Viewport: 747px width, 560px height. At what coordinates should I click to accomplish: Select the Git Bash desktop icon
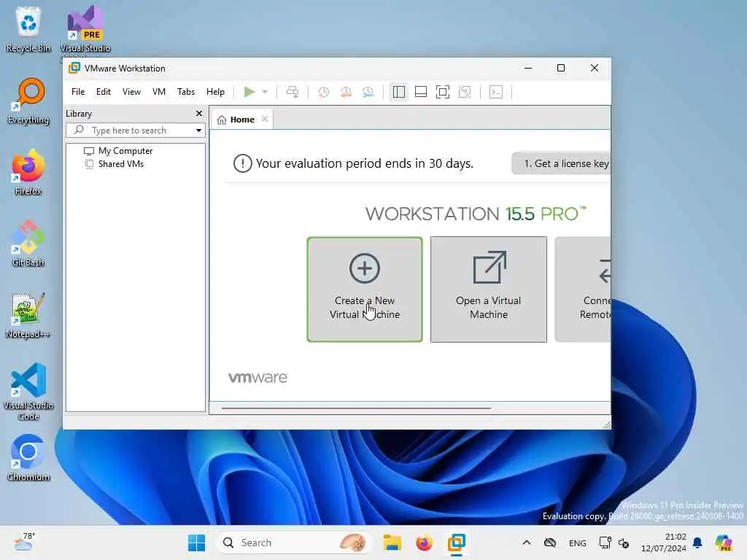(28, 244)
